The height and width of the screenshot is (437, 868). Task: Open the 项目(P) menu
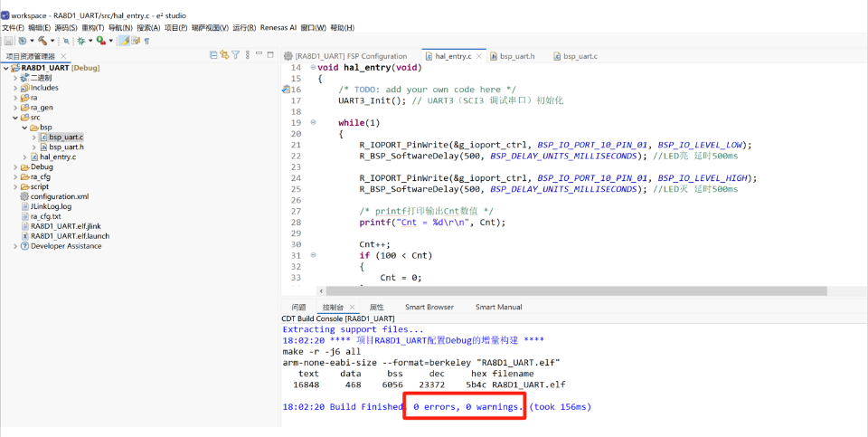click(x=176, y=28)
